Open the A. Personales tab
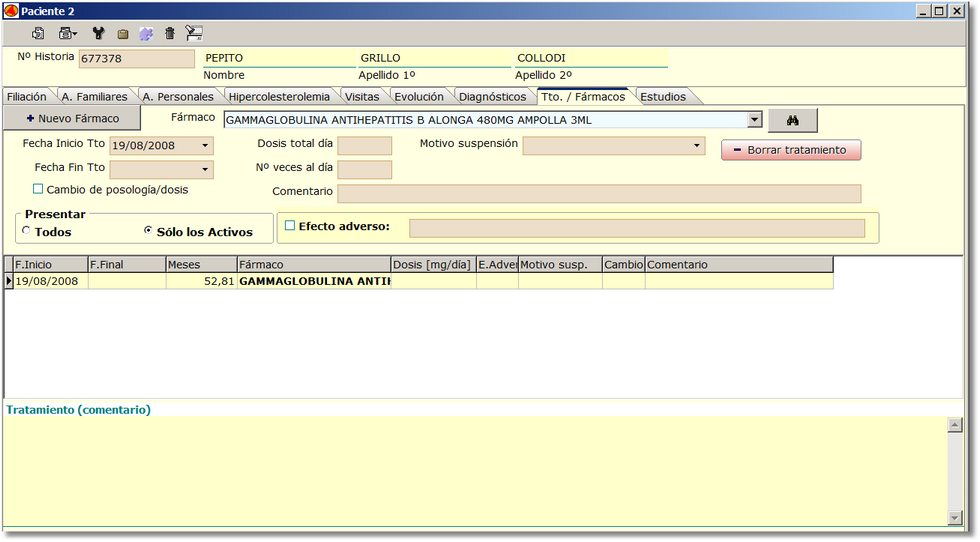The image size is (980, 542). point(178,97)
